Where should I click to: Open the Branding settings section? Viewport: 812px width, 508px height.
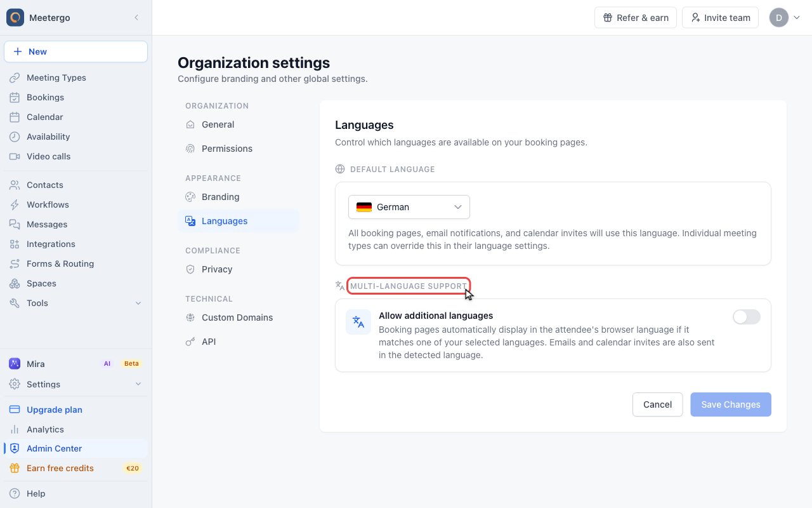[x=239, y=197]
